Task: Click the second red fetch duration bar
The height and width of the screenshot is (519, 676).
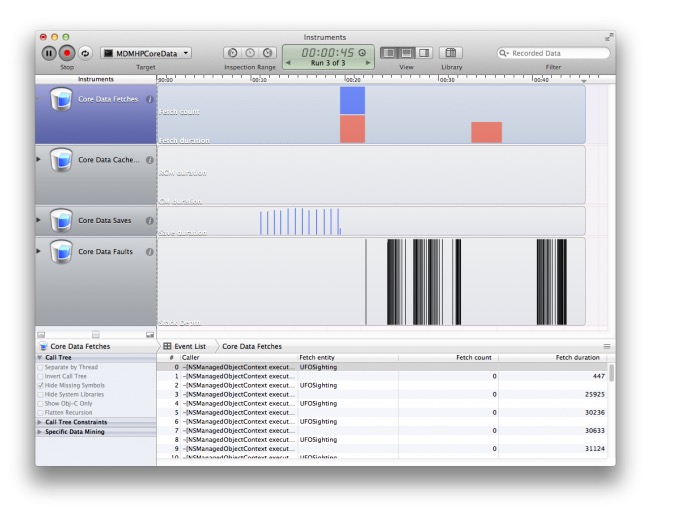Action: tap(486, 132)
